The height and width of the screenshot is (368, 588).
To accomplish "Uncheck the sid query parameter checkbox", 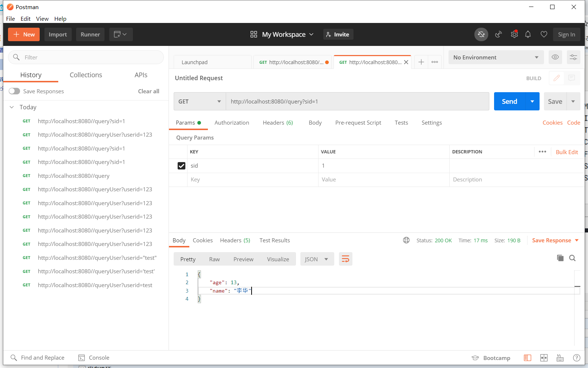I will point(181,166).
